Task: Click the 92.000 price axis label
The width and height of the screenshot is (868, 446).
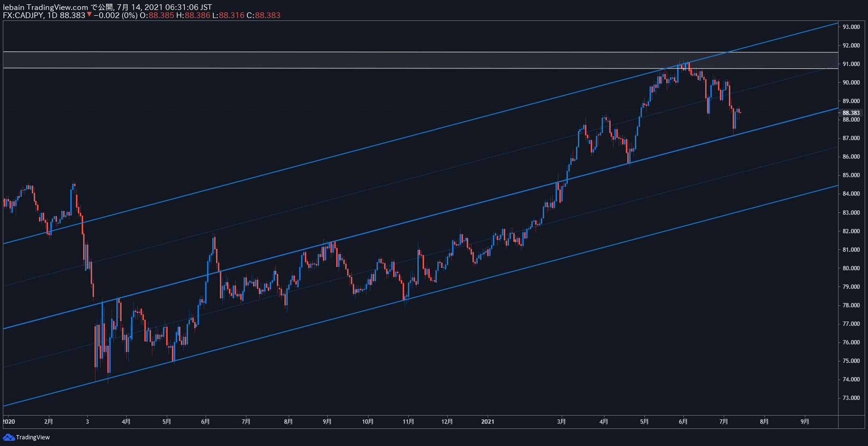Action: pos(851,46)
